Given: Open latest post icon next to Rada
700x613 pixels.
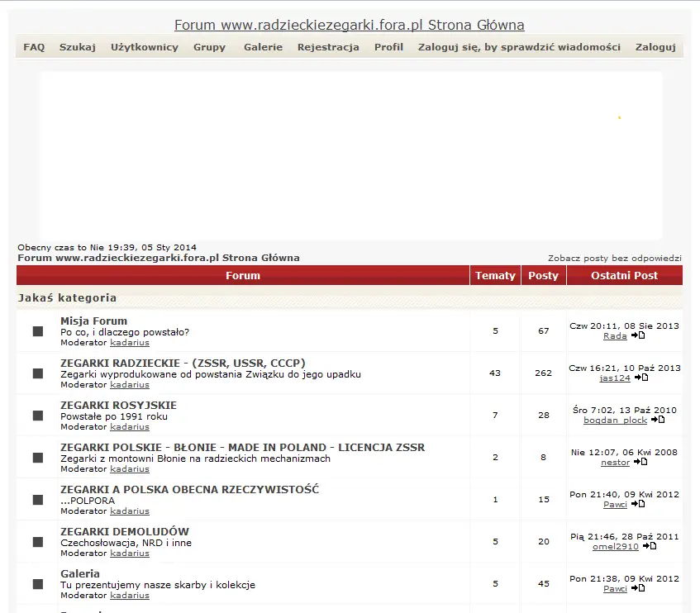Looking at the screenshot, I should (x=636, y=335).
